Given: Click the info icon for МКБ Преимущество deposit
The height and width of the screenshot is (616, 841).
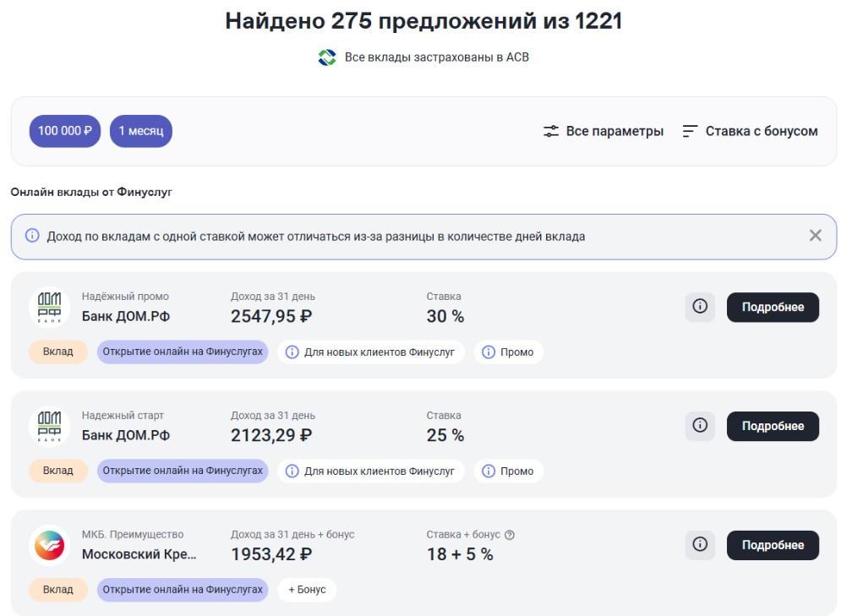Looking at the screenshot, I should [x=700, y=545].
